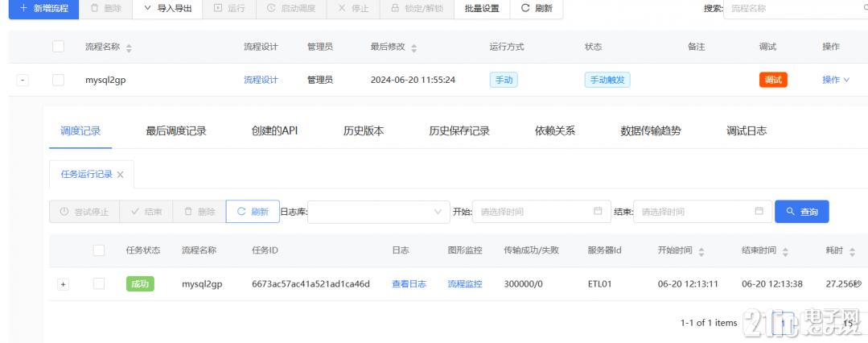Click the orange 调试 button

773,80
